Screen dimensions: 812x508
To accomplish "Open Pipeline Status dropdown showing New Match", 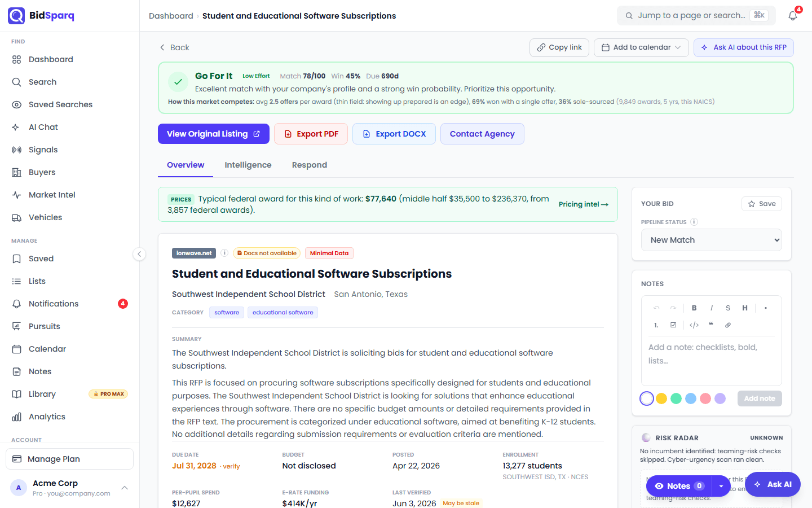I will tap(712, 240).
